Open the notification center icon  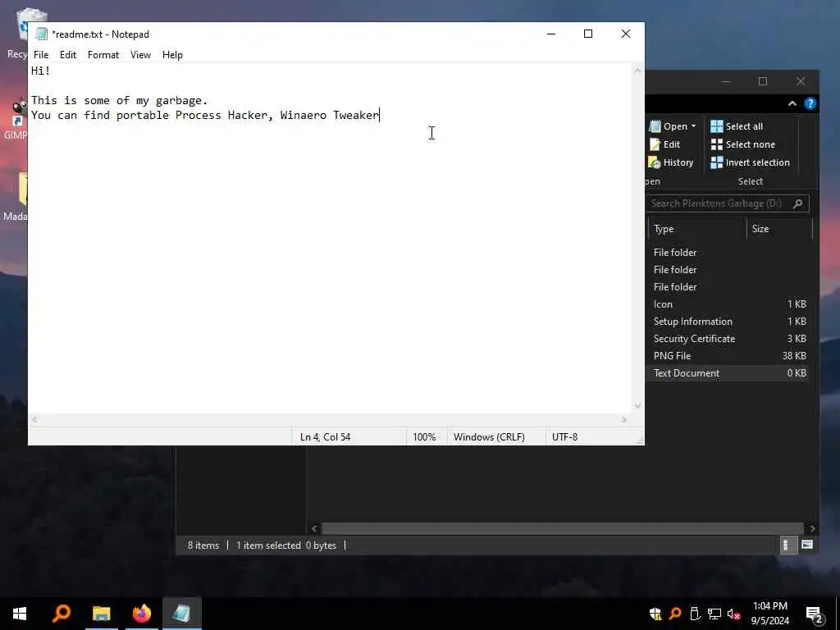[x=815, y=615]
